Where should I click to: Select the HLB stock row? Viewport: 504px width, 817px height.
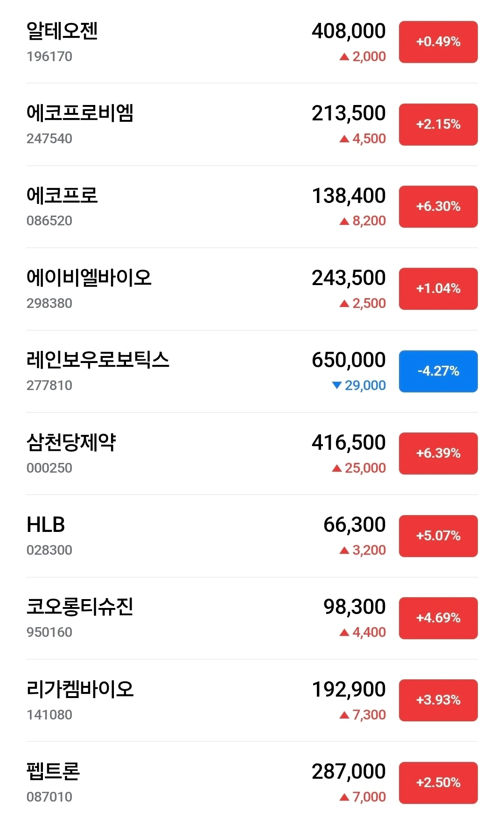[252, 536]
